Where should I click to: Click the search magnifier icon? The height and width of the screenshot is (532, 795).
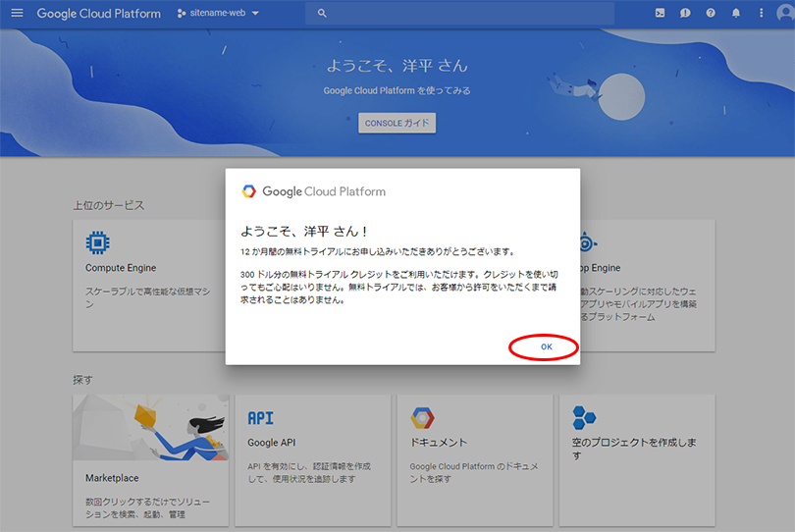322,13
